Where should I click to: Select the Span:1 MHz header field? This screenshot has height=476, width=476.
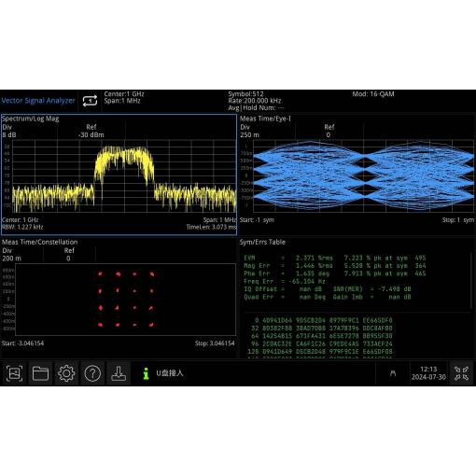pos(122,101)
